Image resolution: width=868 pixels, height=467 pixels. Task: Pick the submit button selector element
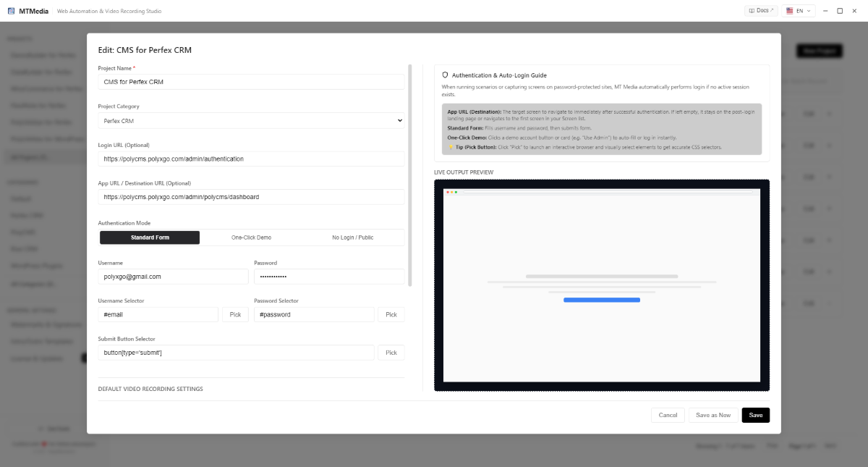click(391, 353)
